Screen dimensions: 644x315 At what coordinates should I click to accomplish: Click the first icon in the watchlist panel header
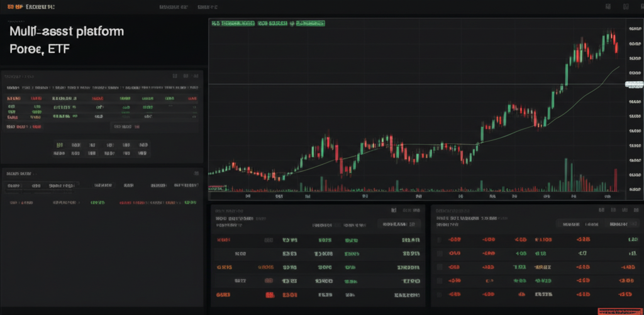coord(174,75)
